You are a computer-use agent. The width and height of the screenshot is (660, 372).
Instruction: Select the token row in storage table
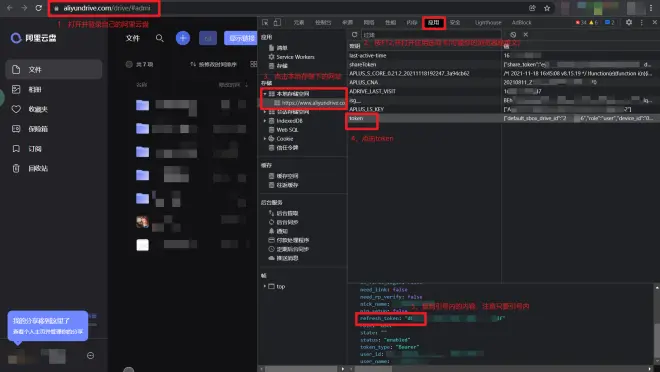[x=503, y=118]
